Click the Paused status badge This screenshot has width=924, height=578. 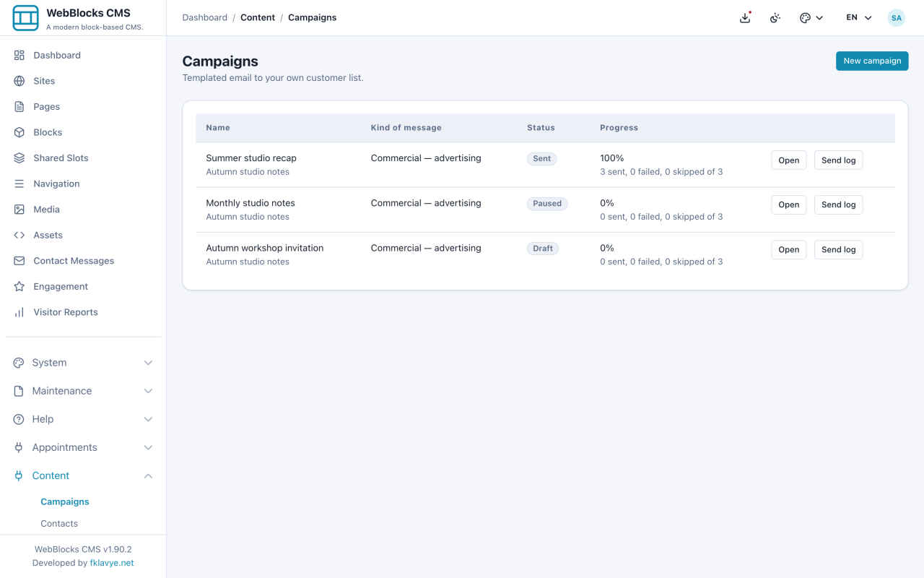(x=547, y=203)
